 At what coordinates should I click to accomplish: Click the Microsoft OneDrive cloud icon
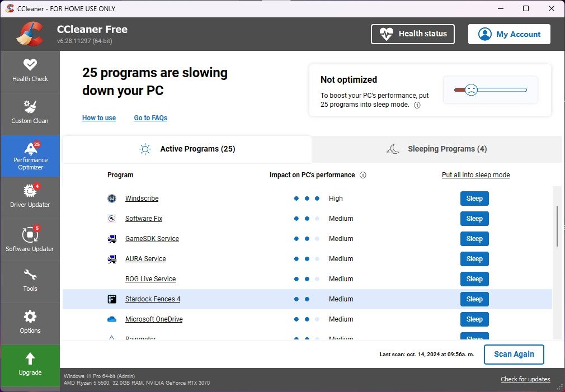tap(112, 319)
